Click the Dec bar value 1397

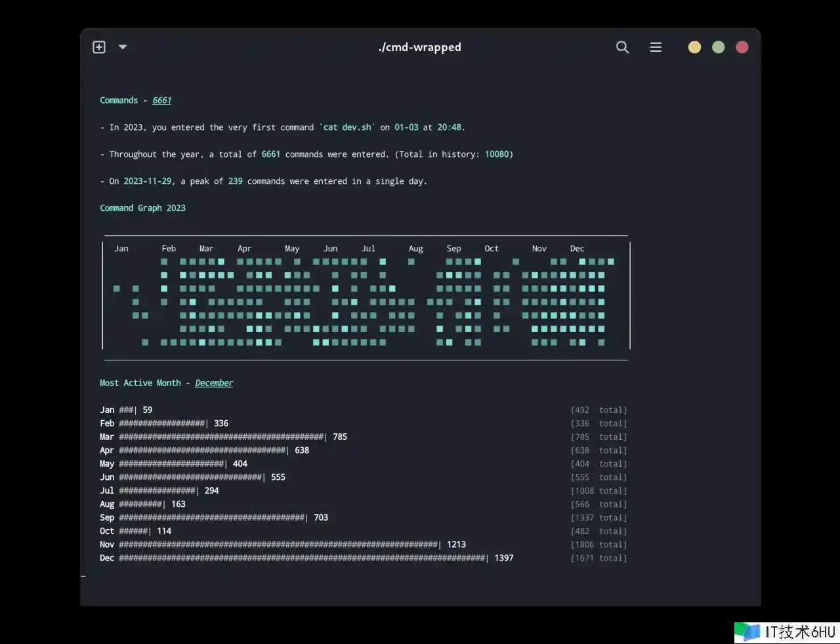coord(504,558)
